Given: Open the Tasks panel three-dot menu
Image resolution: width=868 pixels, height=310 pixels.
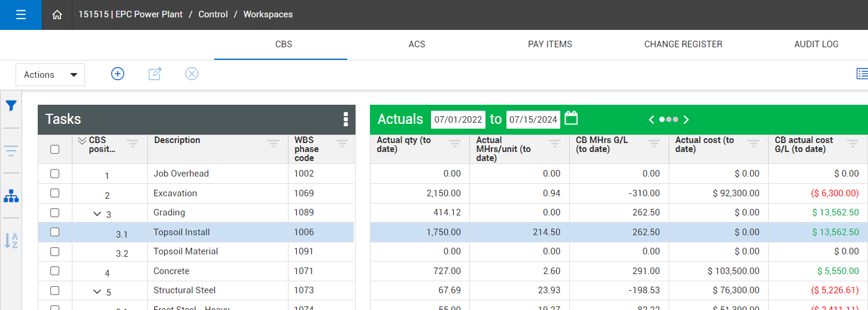Looking at the screenshot, I should (x=345, y=119).
